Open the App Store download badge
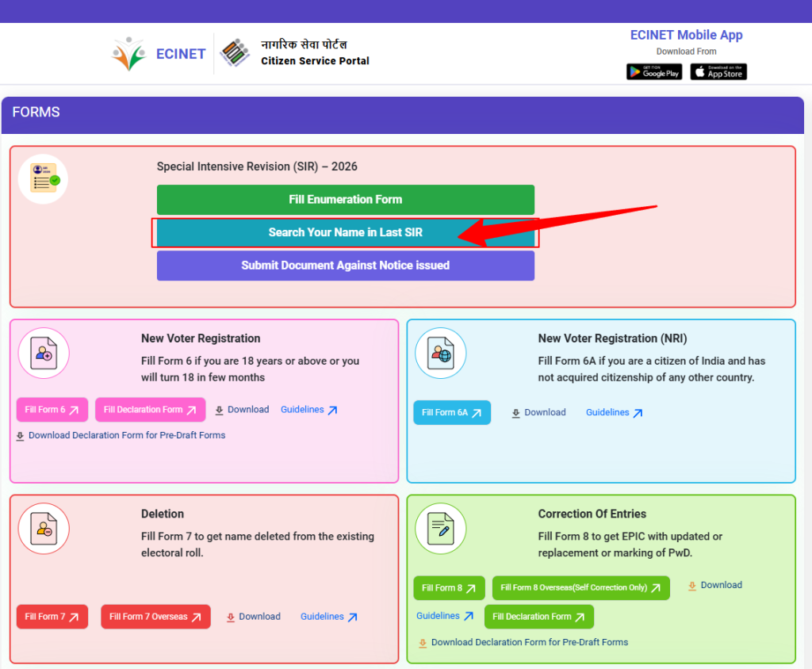 click(718, 72)
